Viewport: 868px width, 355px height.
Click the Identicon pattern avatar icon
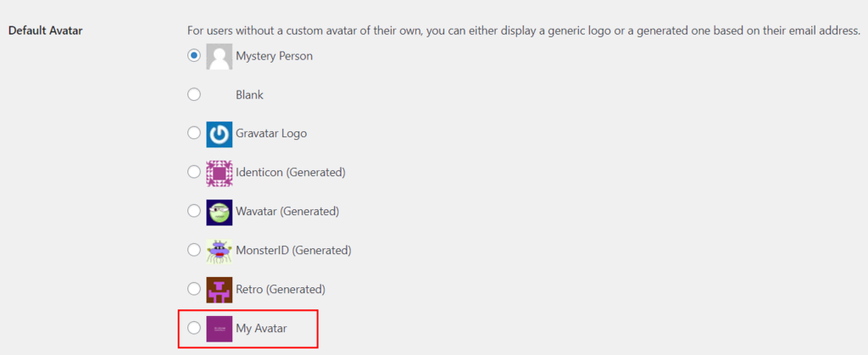[x=220, y=173]
